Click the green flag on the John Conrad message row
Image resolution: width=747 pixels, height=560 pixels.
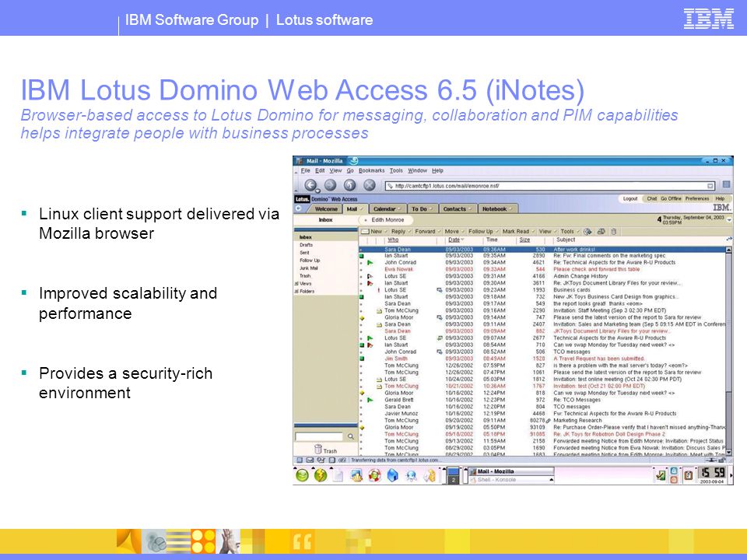[370, 262]
